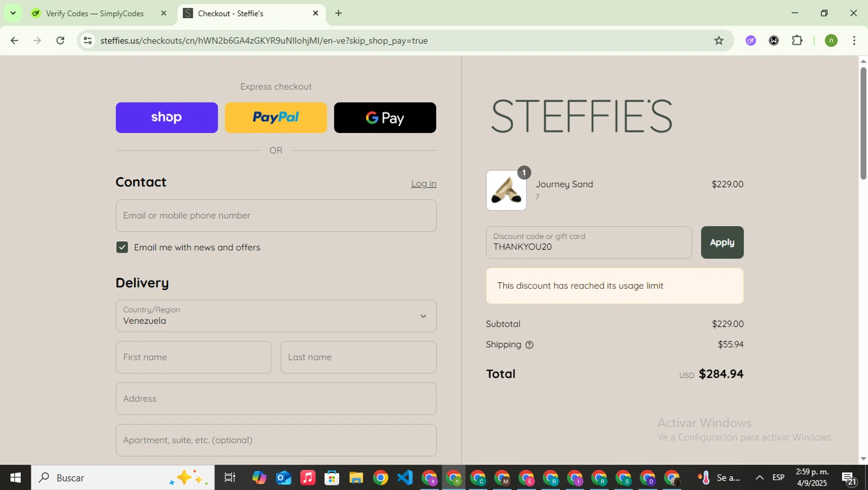
Task: Open Outlook from the taskbar
Action: coord(284,478)
